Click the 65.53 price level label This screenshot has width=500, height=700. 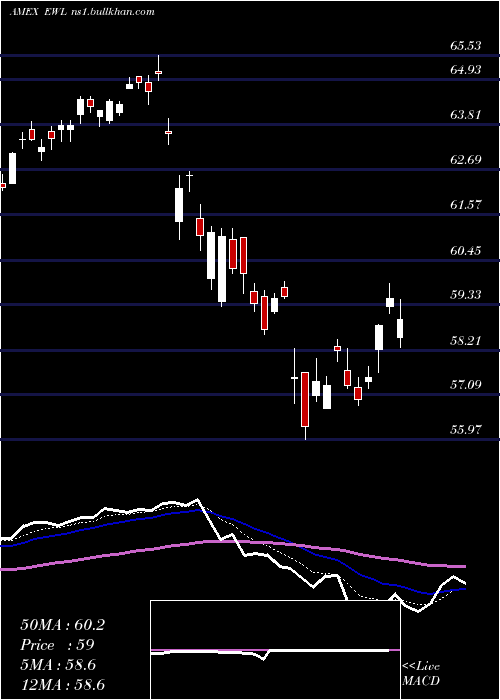pos(466,46)
